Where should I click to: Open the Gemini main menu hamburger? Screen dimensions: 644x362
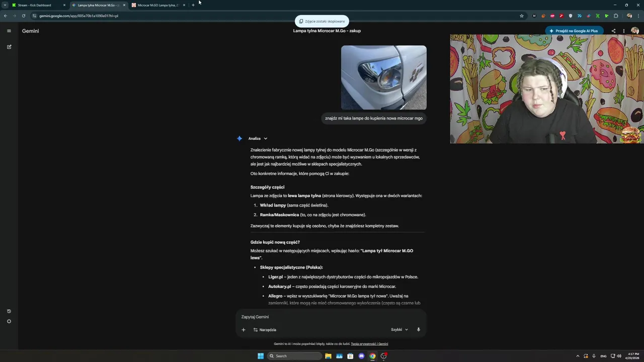coord(9,31)
